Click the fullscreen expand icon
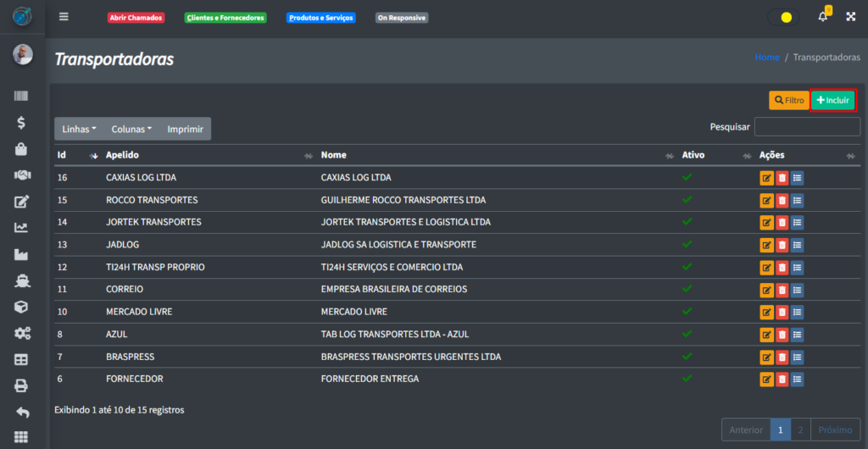This screenshot has width=868, height=449. (x=851, y=17)
